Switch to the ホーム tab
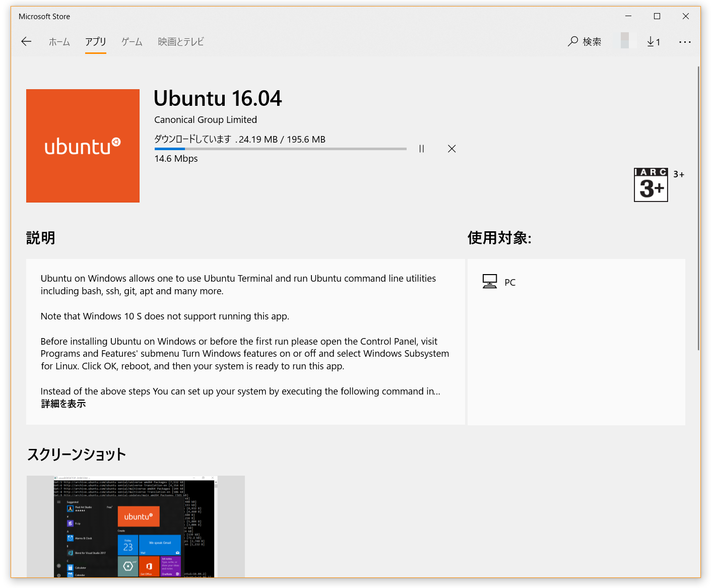This screenshot has width=714, height=588. pyautogui.click(x=59, y=42)
